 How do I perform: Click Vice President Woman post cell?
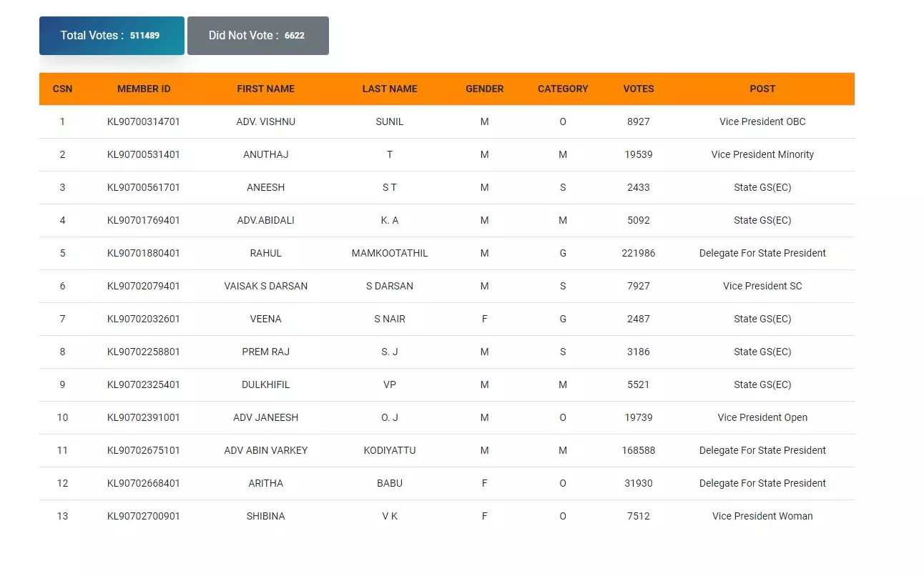pyautogui.click(x=762, y=516)
